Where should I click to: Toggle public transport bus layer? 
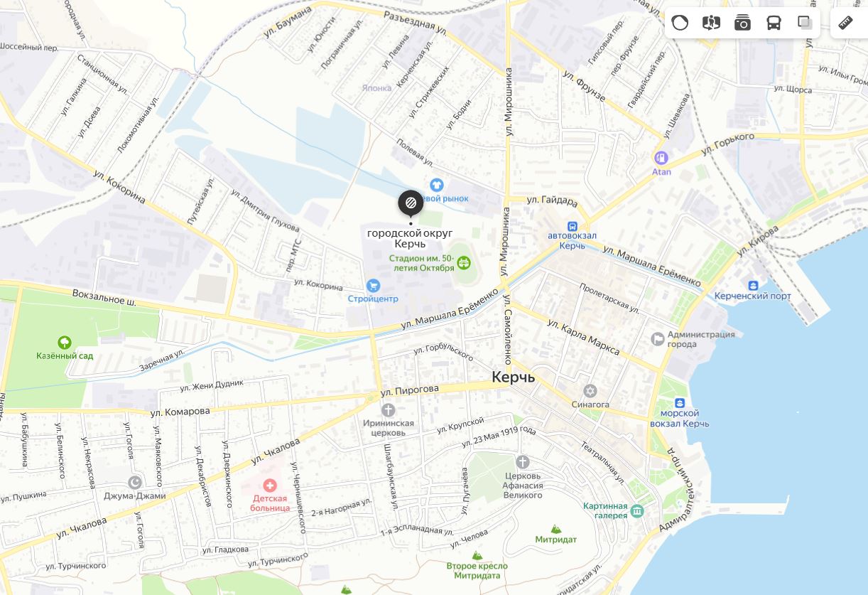(774, 23)
